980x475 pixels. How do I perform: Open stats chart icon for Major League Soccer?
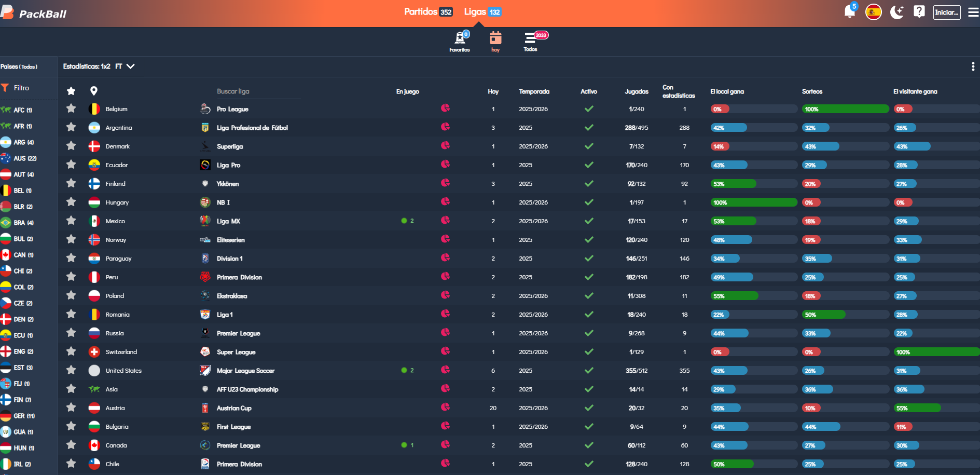445,370
